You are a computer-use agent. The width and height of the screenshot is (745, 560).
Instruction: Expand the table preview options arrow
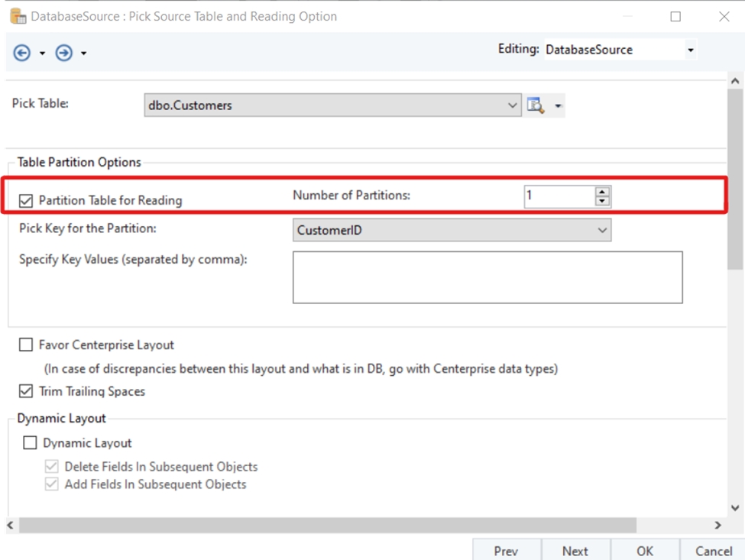pos(559,106)
